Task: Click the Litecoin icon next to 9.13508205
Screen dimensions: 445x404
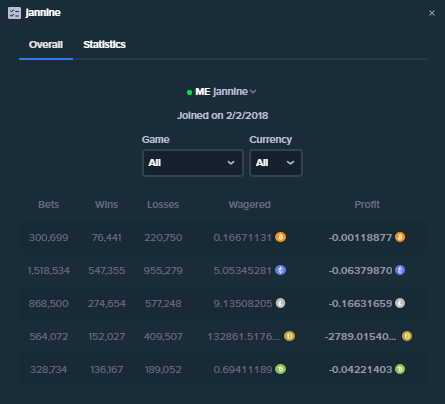Action: tap(280, 303)
